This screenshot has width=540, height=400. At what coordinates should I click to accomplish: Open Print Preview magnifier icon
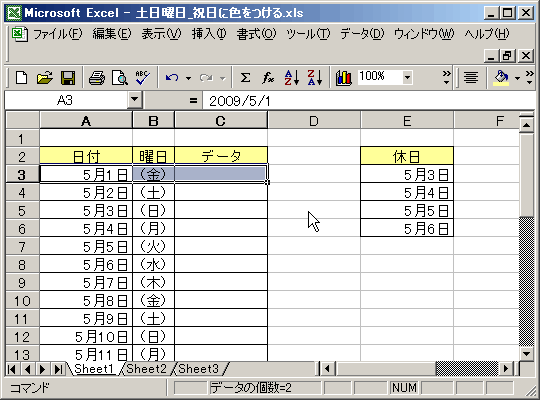point(120,78)
